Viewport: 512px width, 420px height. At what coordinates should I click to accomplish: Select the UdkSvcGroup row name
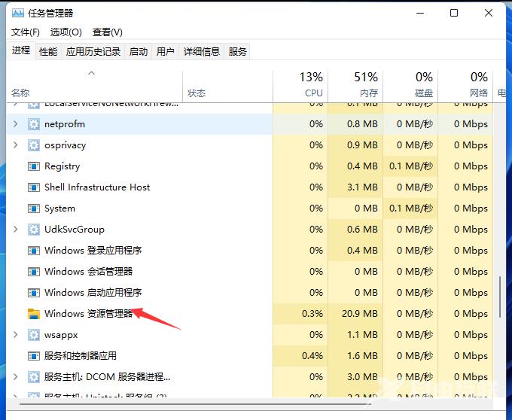pyautogui.click(x=75, y=230)
